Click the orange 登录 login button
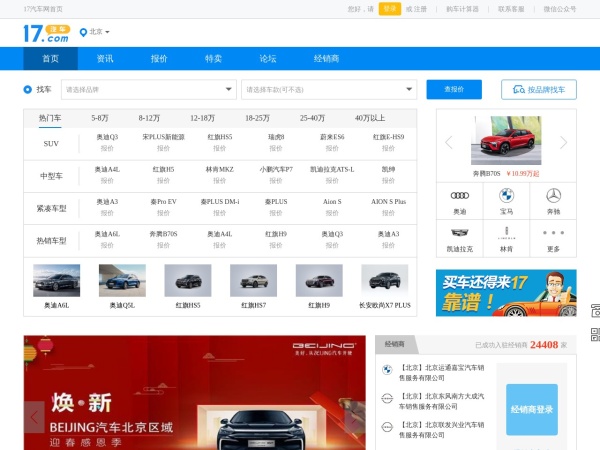The image size is (600, 450). pyautogui.click(x=389, y=8)
